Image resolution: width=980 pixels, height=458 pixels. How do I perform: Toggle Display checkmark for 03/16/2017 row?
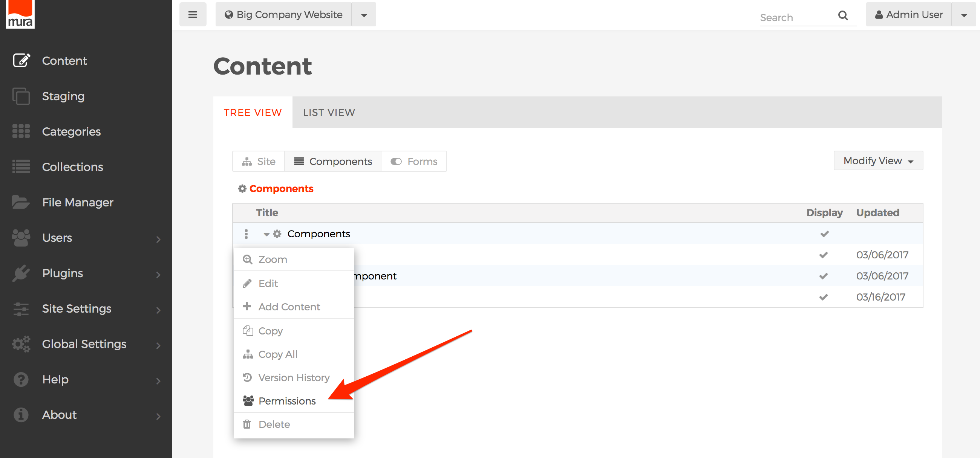(x=823, y=297)
